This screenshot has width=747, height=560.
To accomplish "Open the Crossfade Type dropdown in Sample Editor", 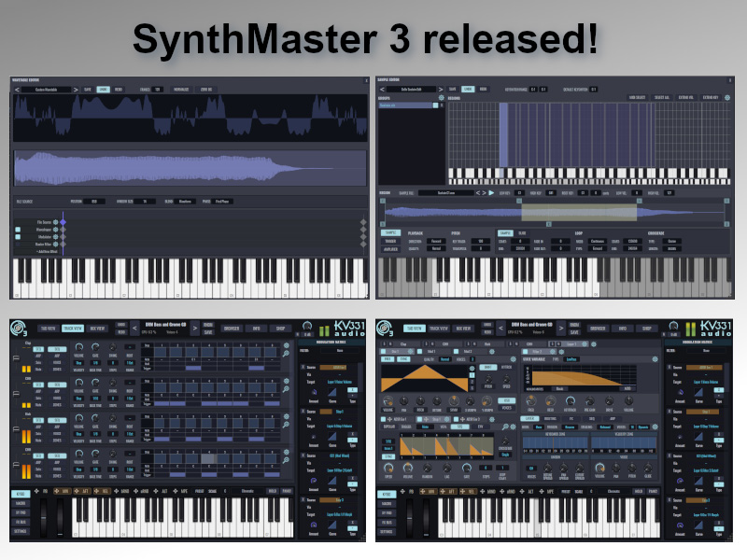I will pyautogui.click(x=671, y=242).
